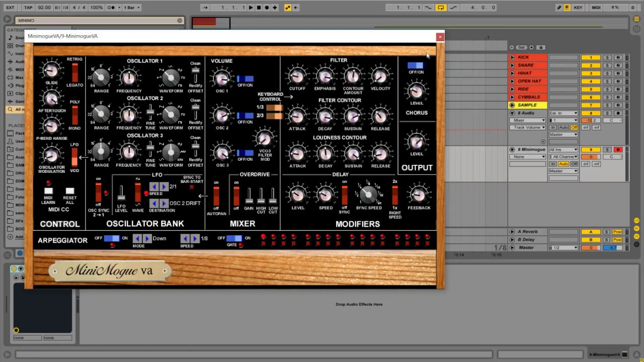Adjust the Output Level knob
The width and height of the screenshot is (644, 362).
coord(416,142)
